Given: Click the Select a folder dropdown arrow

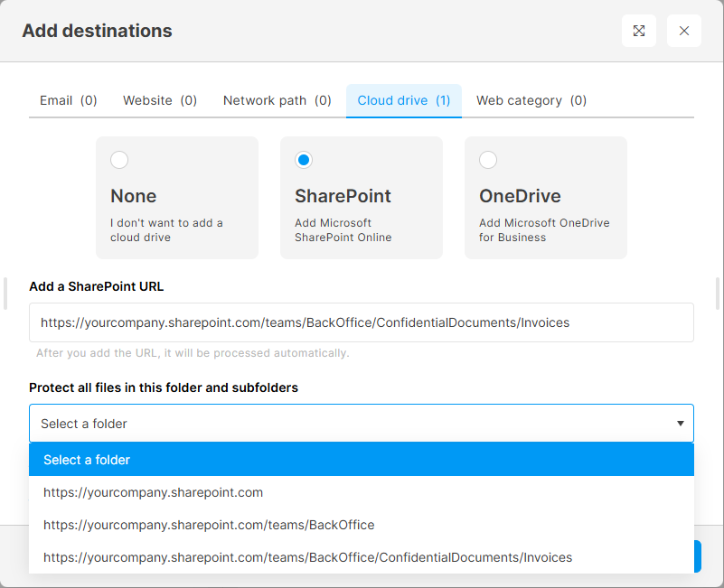Looking at the screenshot, I should tap(680, 424).
